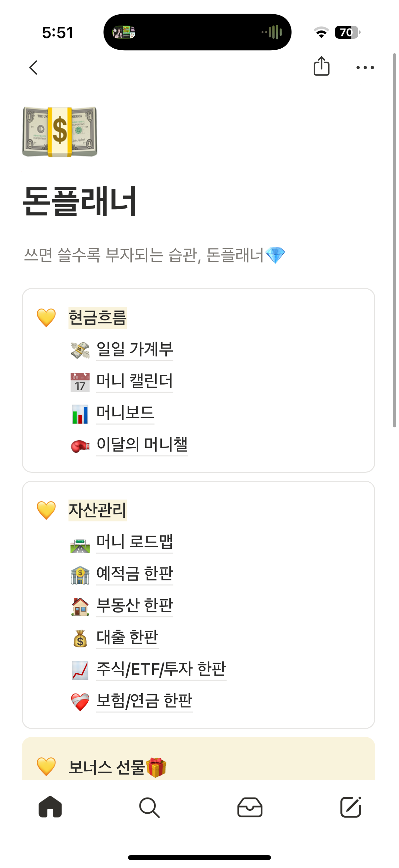Viewport: 399px width, 868px height.
Task: Click the vertical scrollbar on the right
Action: point(394,240)
